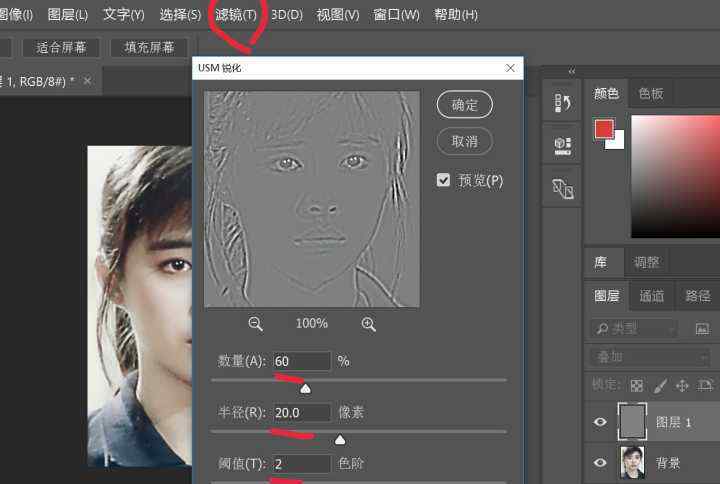This screenshot has height=484, width=720.
Task: Open the 3D panel icon in side strip
Action: click(562, 145)
